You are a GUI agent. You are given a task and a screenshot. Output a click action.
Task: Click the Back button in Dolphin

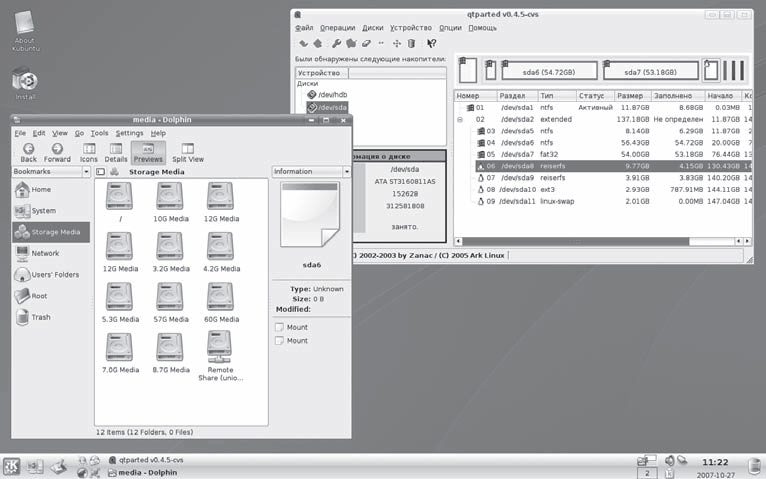(x=28, y=152)
